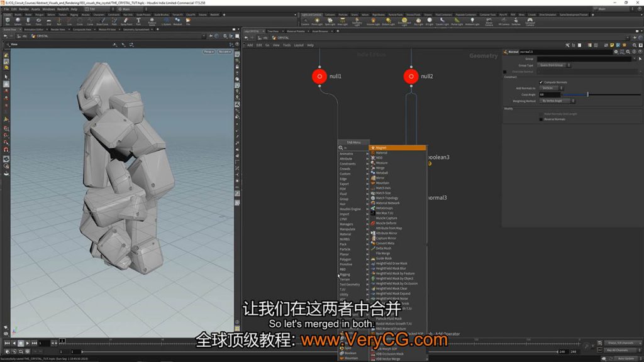Viewport: 644px width, 362px height.
Task: Select the Draw Curve shelf tool
Action: point(103,21)
